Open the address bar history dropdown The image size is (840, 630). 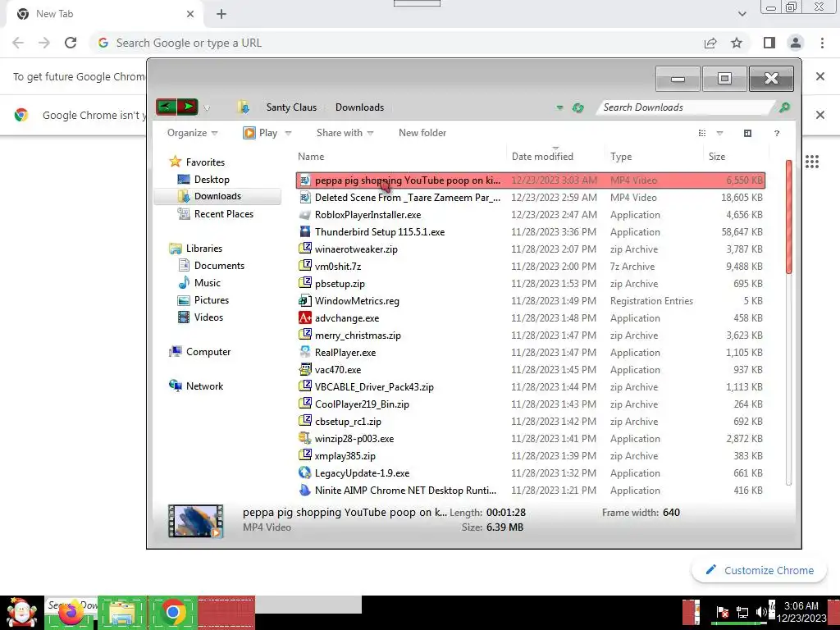559,107
